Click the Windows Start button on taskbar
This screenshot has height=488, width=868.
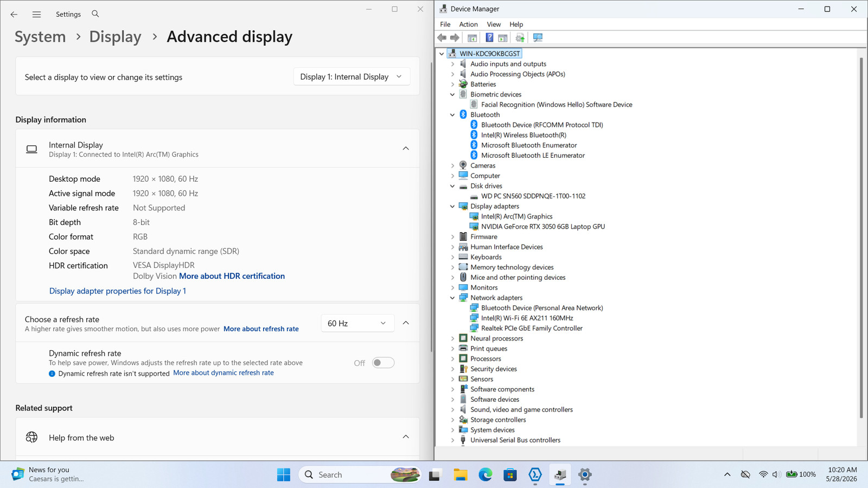click(284, 475)
